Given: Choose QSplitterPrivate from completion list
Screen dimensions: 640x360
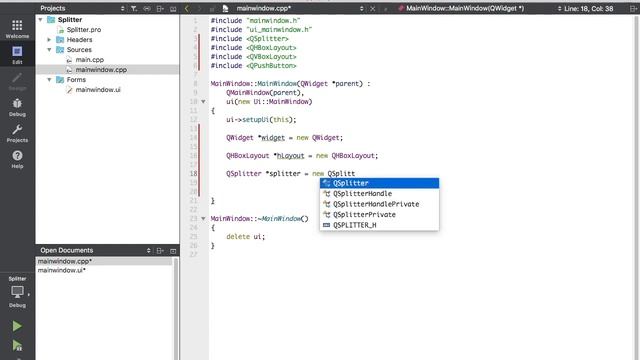Looking at the screenshot, I should 379,215.
